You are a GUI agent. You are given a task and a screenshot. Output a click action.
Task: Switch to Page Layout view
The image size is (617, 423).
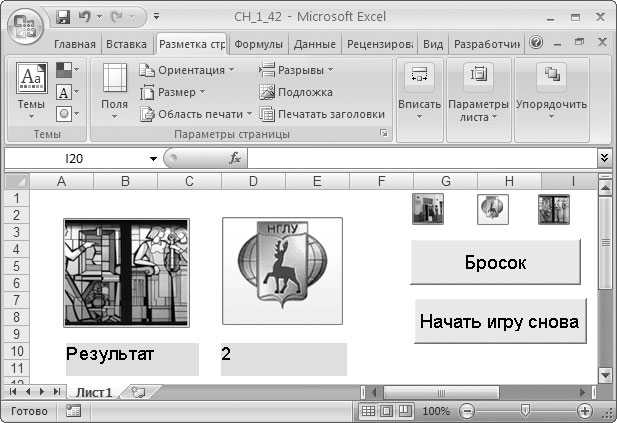click(387, 411)
